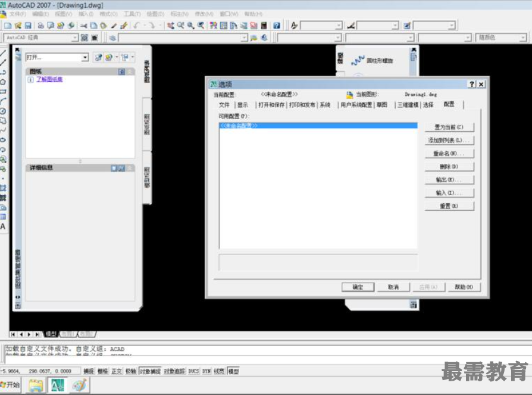Click the 添加到列表(L)... button
This screenshot has height=395, width=532.
point(449,140)
